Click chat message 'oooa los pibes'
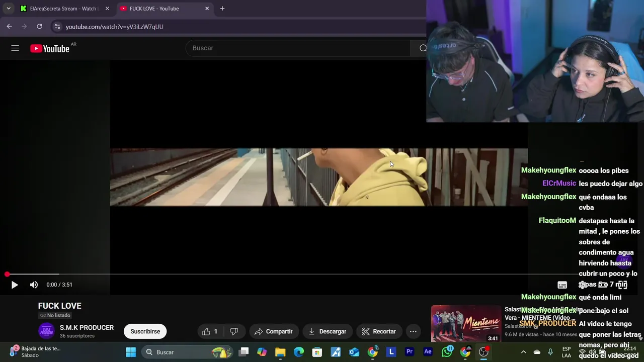Viewport: 644px width, 362px height. click(604, 170)
